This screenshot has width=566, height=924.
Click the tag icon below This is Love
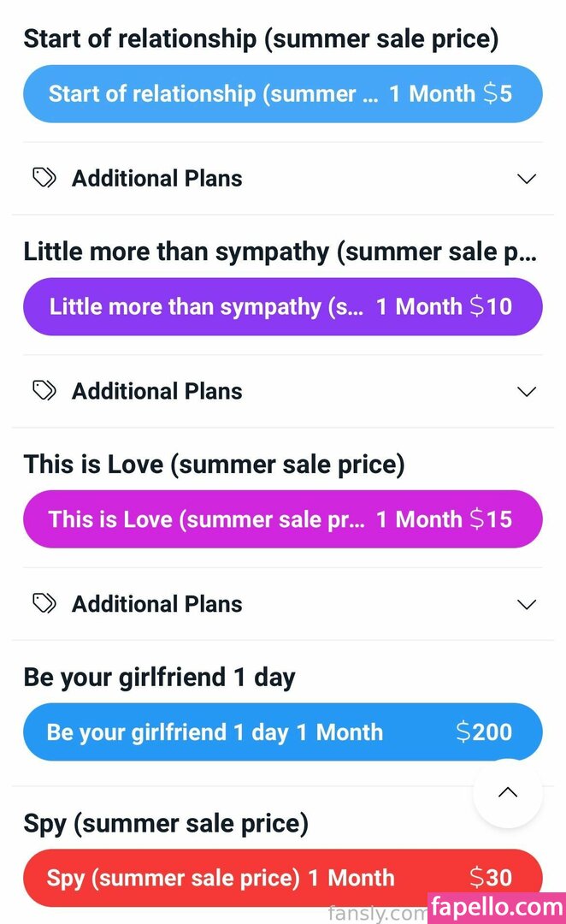coord(44,604)
